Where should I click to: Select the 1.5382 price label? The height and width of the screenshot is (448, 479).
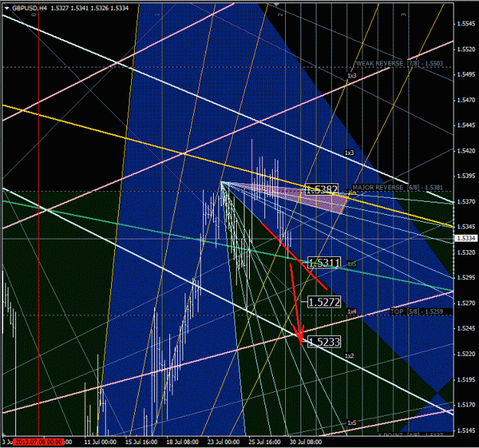point(322,189)
